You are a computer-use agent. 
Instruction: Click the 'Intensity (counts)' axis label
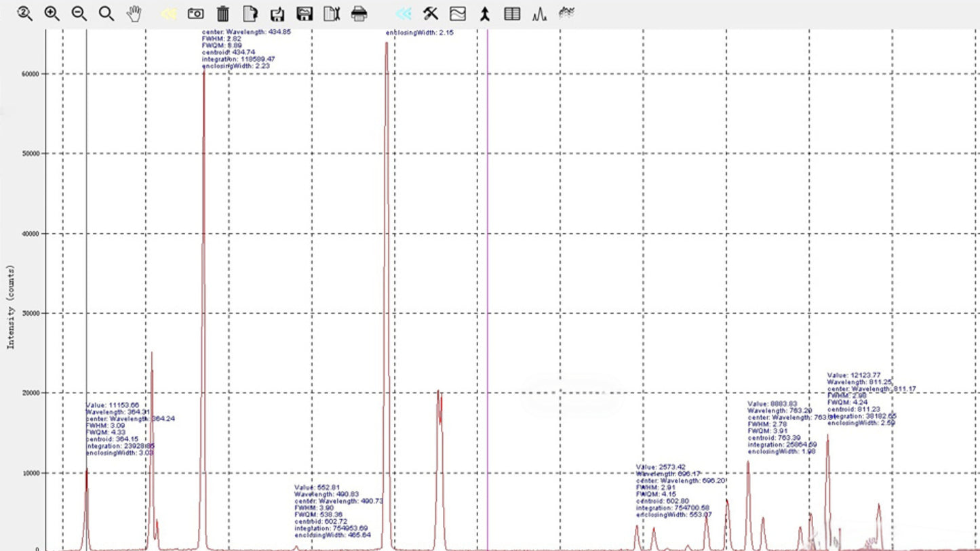point(11,306)
